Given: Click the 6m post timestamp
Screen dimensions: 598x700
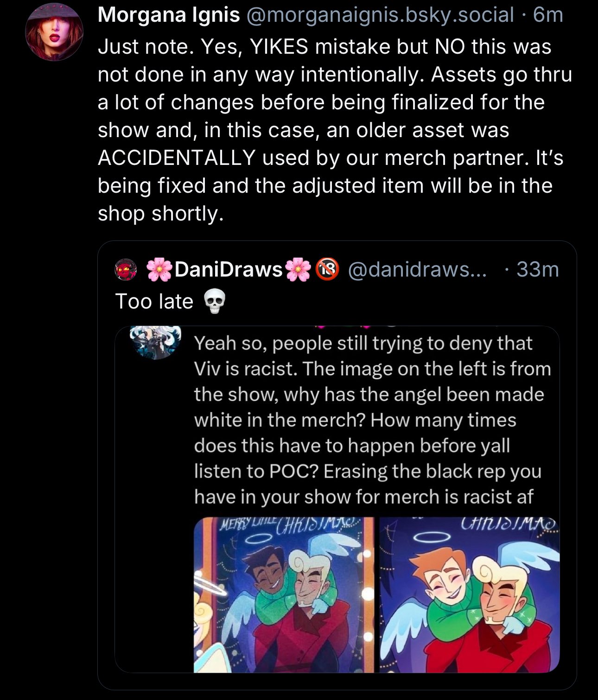Looking at the screenshot, I should pyautogui.click(x=548, y=16).
